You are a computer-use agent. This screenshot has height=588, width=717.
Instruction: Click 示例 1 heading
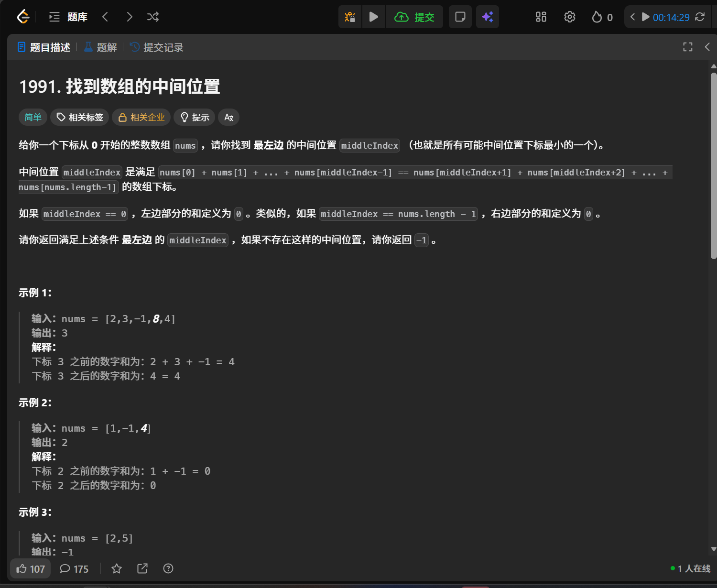[x=35, y=293]
